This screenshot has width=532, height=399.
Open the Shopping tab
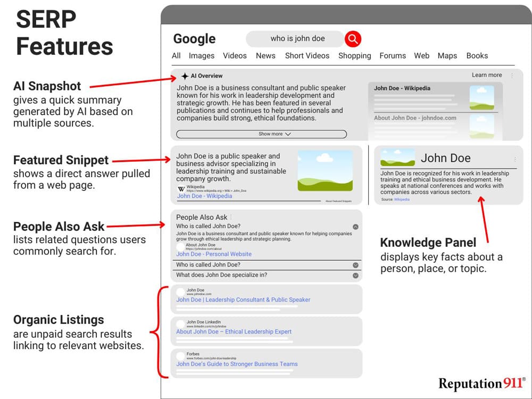pyautogui.click(x=354, y=56)
